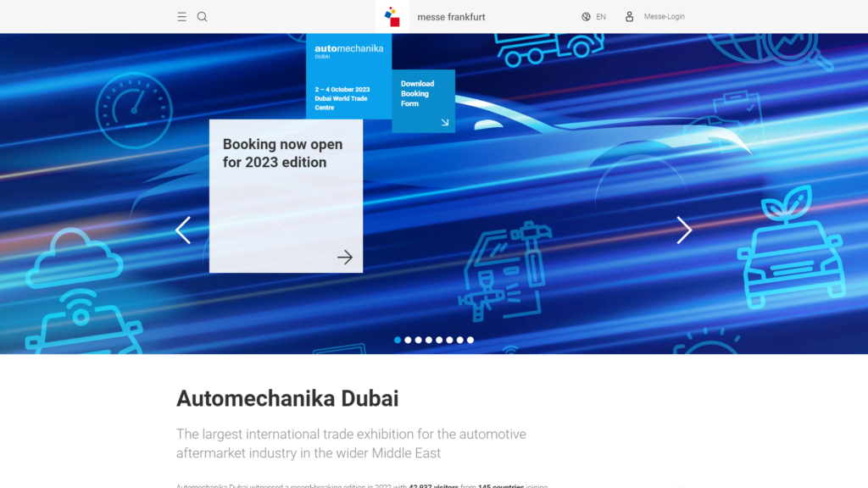Select the EN language option
The image size is (868, 488).
coord(601,17)
